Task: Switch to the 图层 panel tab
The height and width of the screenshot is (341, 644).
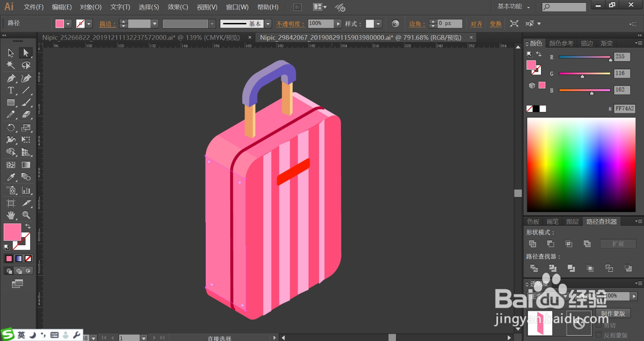Action: pos(572,221)
